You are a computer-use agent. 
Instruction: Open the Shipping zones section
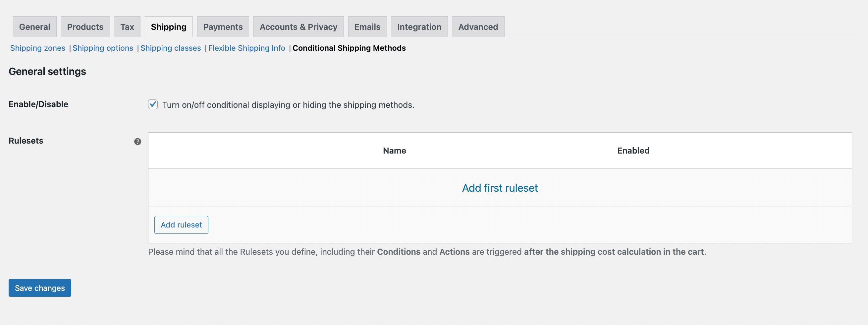click(x=38, y=48)
